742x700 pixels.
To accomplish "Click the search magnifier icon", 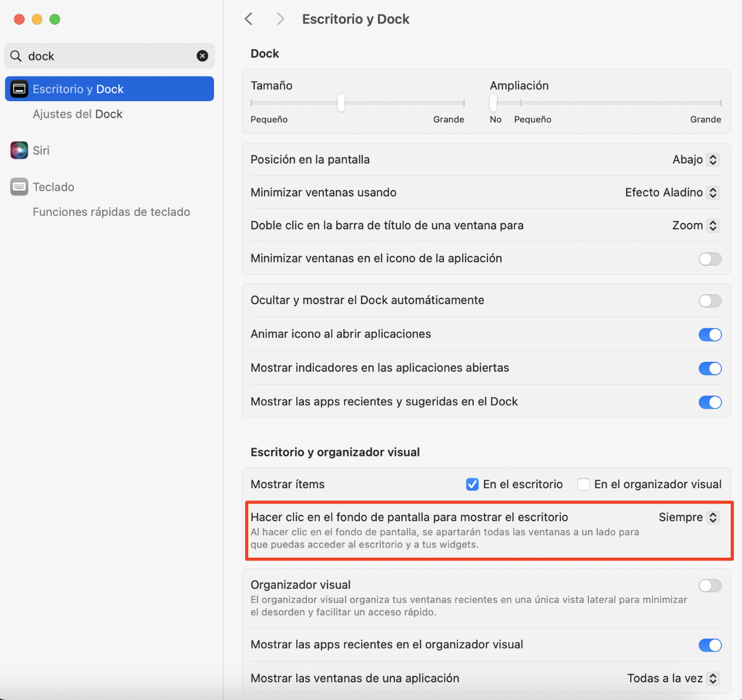I will click(x=16, y=55).
